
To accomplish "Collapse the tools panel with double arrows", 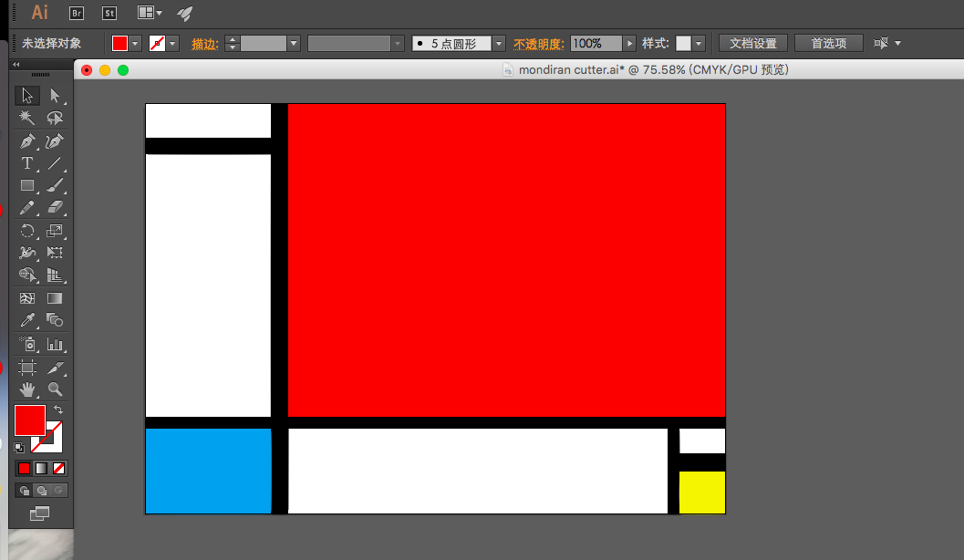I will click(16, 64).
